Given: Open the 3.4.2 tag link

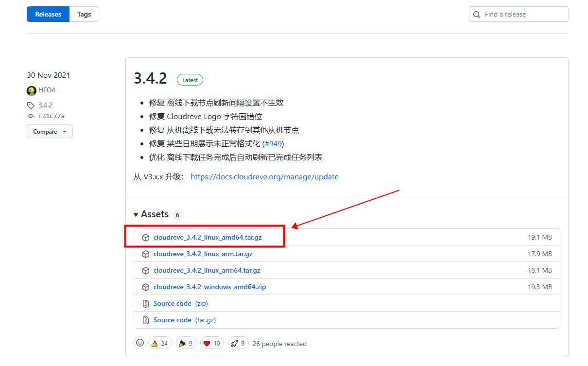Looking at the screenshot, I should point(45,105).
